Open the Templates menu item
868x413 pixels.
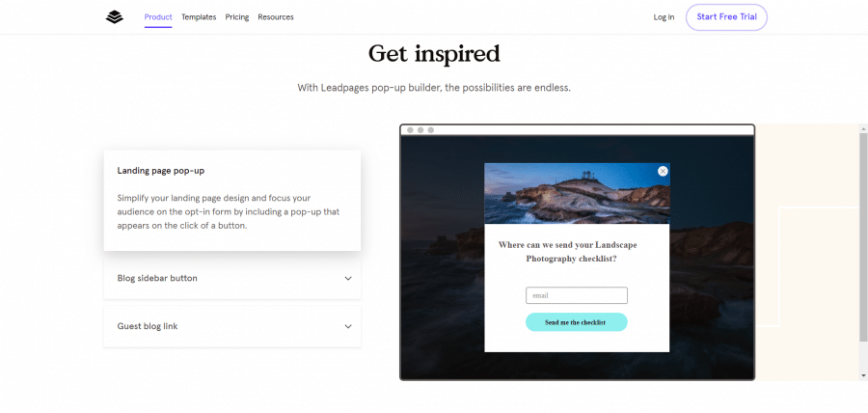coord(199,17)
